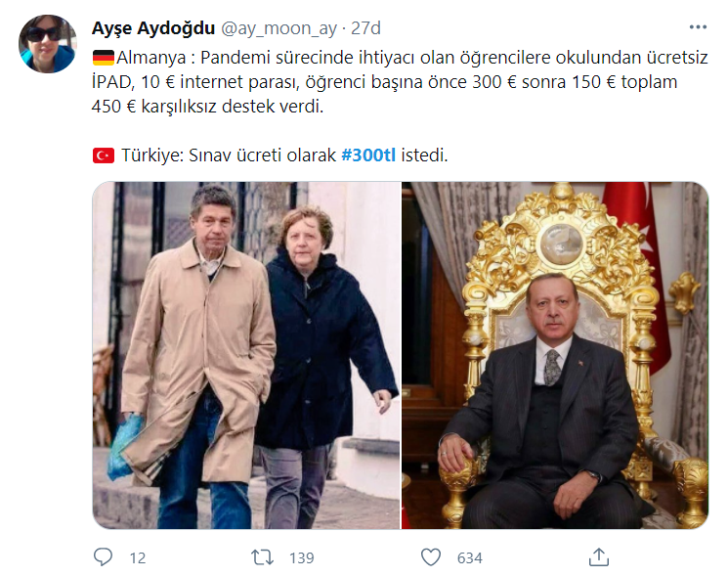Click the retweet arrows icon
Screen dimensions: 728x577
[262, 557]
